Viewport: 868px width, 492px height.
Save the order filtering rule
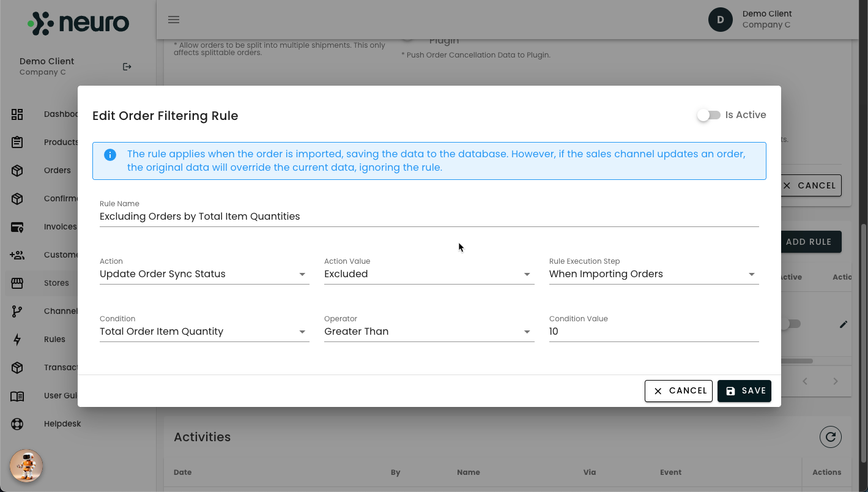[744, 391]
